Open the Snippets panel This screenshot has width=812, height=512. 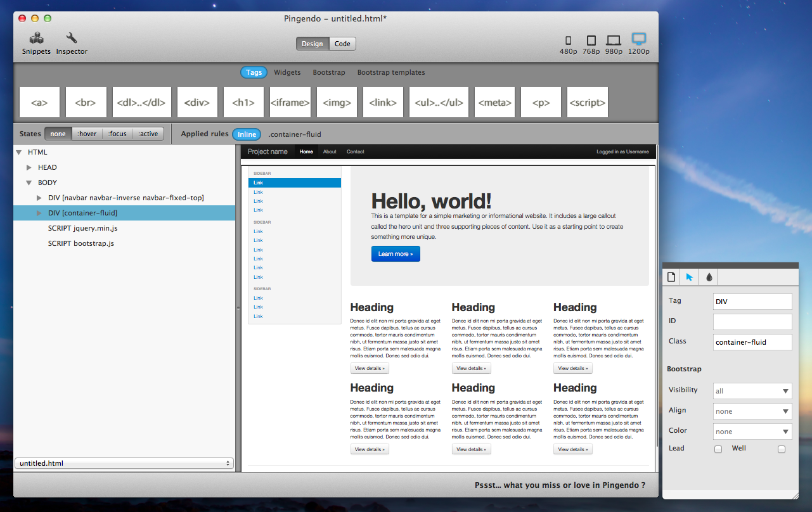coord(36,43)
